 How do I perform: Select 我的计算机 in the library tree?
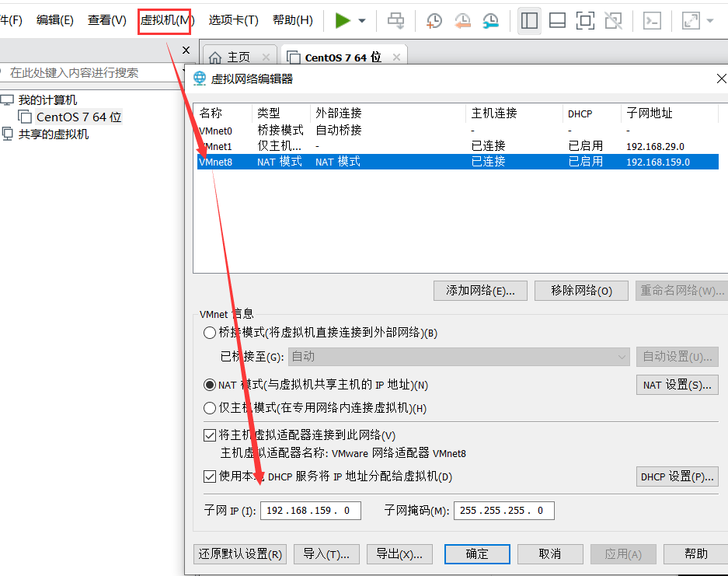[47, 99]
